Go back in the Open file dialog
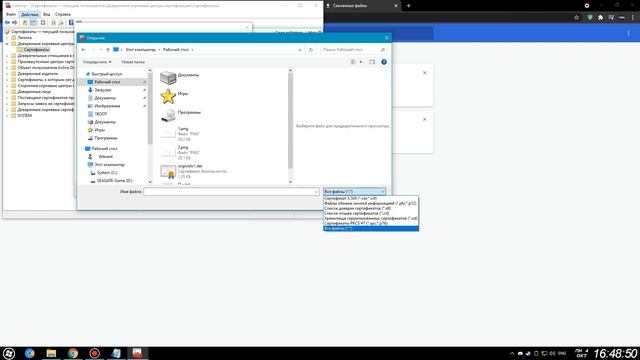Image resolution: width=640 pixels, height=360 pixels. pyautogui.click(x=83, y=50)
